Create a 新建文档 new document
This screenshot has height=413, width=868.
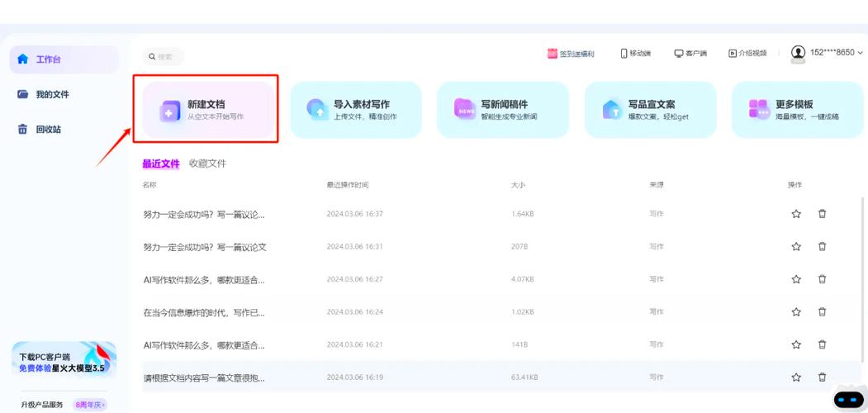point(209,110)
